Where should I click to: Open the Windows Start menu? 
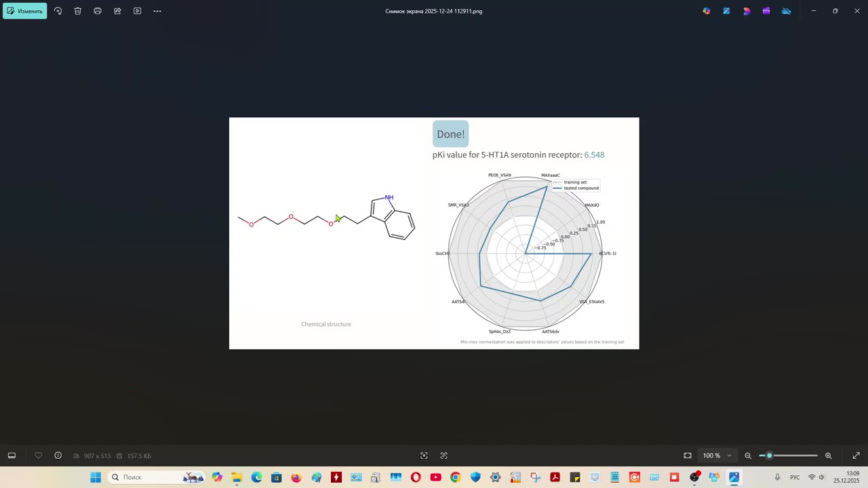click(x=96, y=477)
